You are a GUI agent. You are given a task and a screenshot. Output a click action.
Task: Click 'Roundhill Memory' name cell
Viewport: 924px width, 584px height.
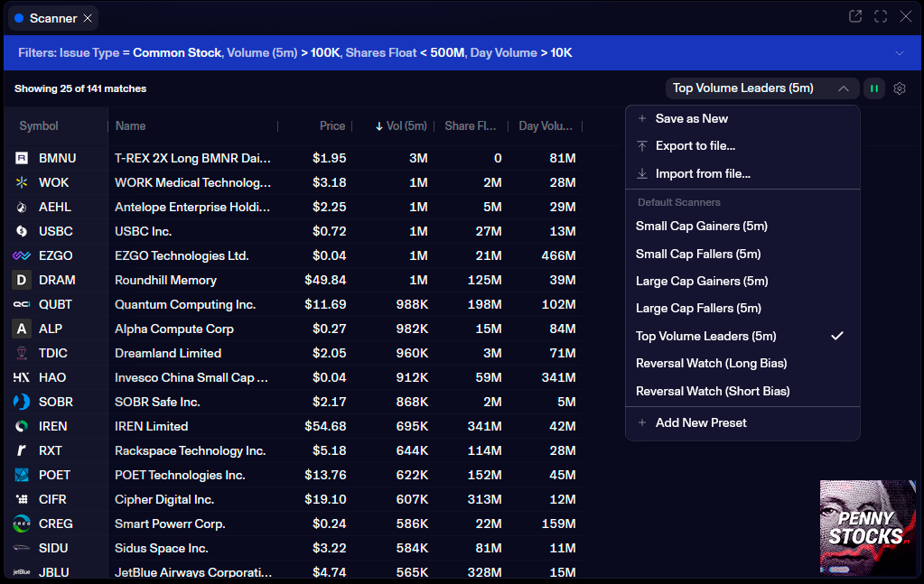[165, 280]
